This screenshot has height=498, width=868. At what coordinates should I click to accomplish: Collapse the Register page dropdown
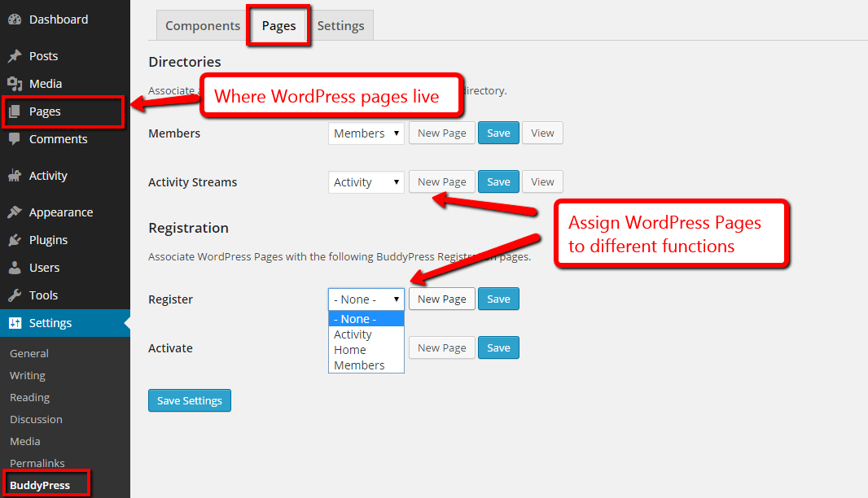click(x=366, y=299)
